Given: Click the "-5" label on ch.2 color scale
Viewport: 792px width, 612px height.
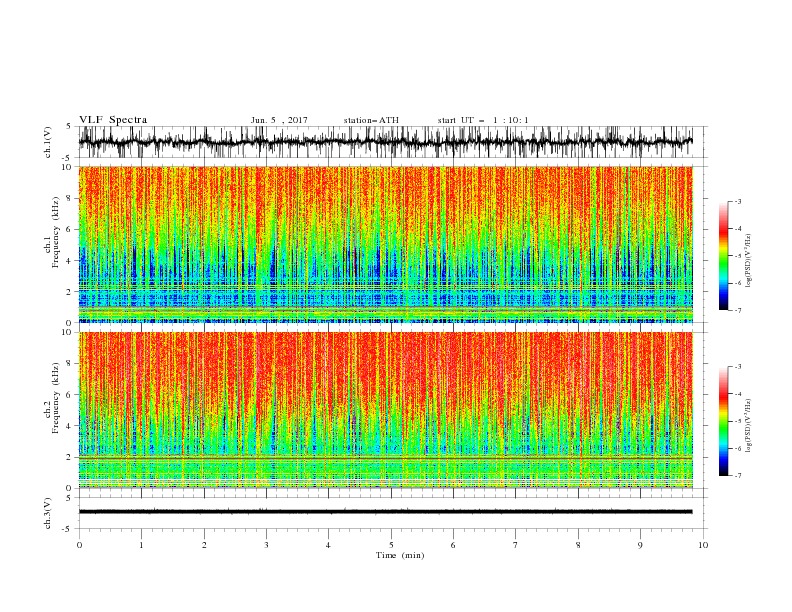Looking at the screenshot, I should coord(737,421).
